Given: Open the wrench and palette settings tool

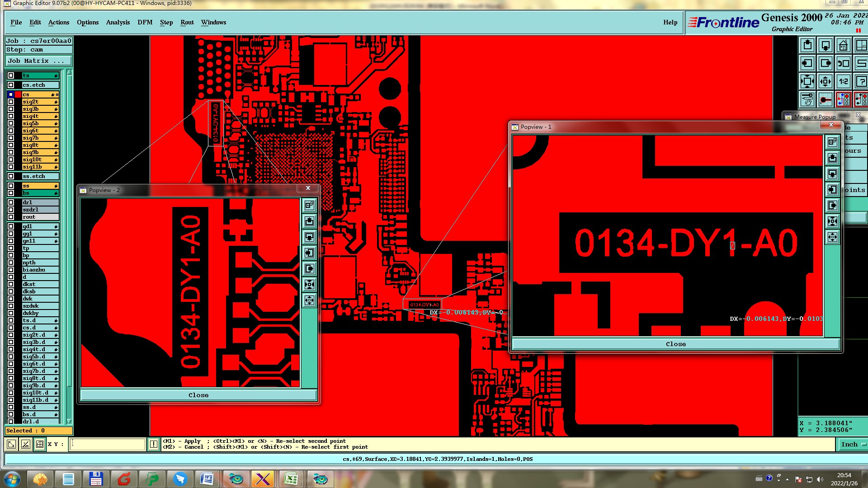Looking at the screenshot, I should coord(807,99).
